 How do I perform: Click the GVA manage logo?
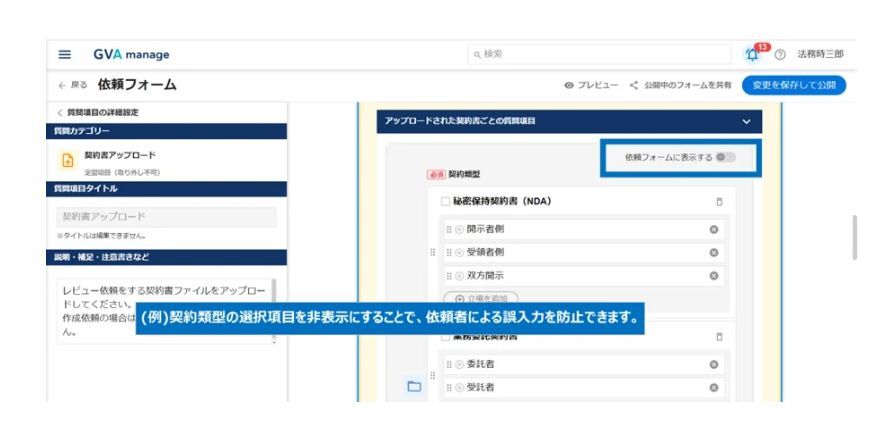pyautogui.click(x=131, y=55)
